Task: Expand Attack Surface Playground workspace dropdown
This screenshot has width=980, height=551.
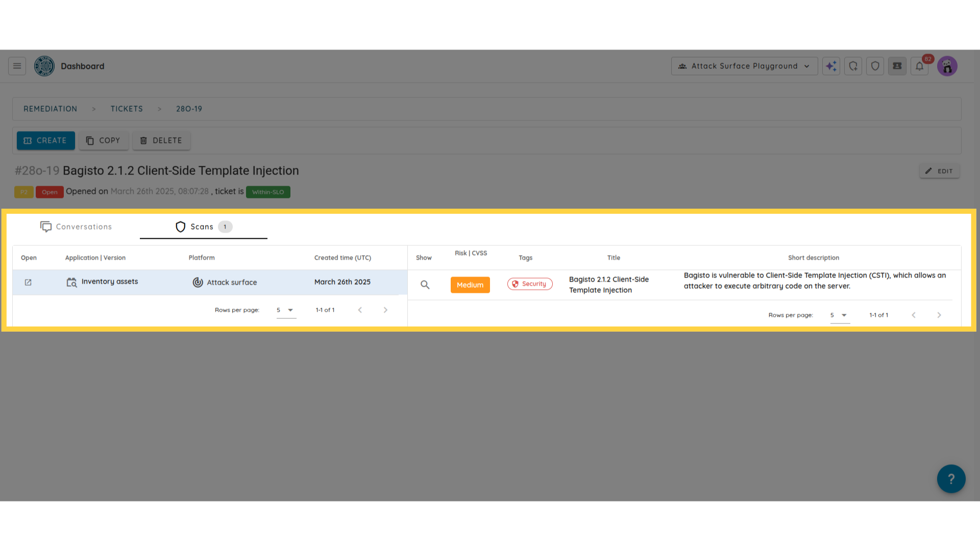Action: point(744,66)
